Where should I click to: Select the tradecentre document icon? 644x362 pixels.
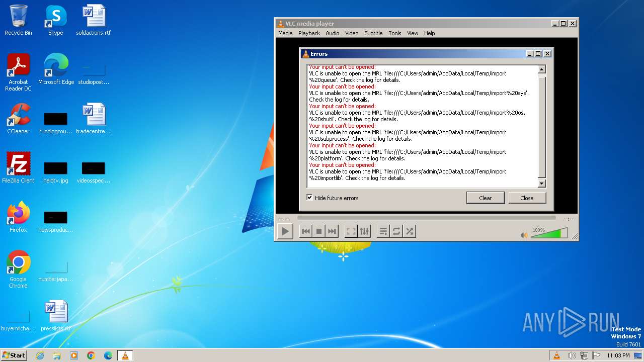pyautogui.click(x=94, y=119)
